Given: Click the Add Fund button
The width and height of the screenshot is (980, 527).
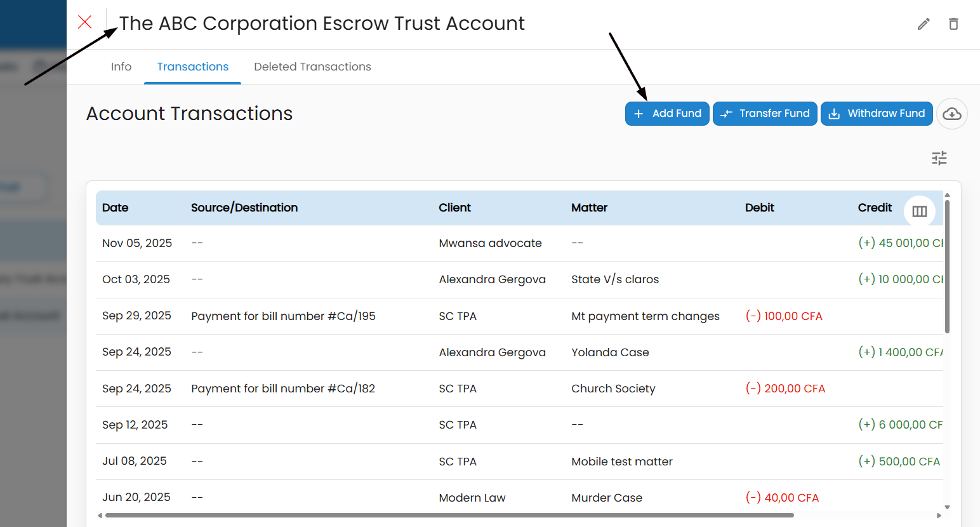Looking at the screenshot, I should [667, 114].
